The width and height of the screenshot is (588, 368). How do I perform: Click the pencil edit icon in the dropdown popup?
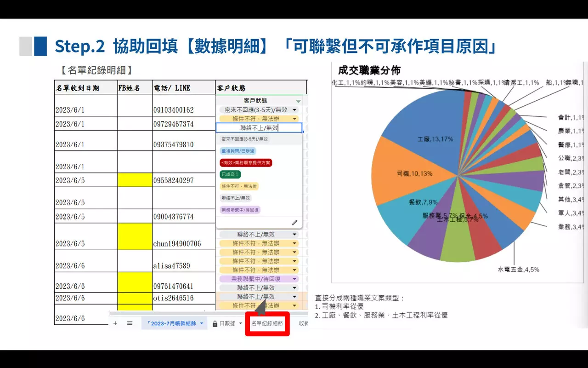coord(294,223)
